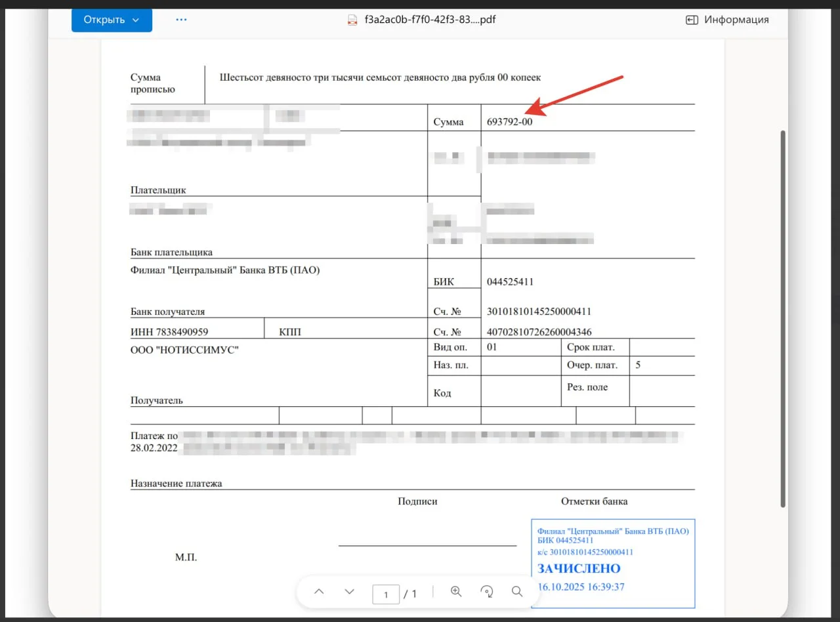This screenshot has width=840, height=622.
Task: Click the zoom in magnifier icon
Action: click(x=456, y=592)
